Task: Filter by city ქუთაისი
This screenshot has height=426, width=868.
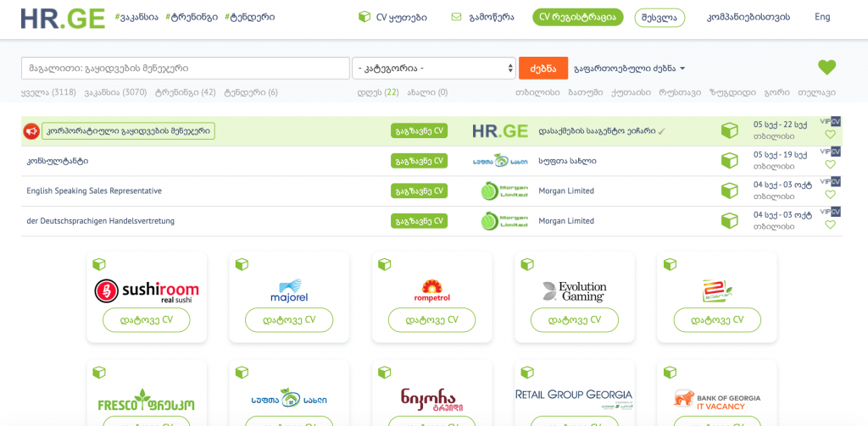Action: tap(631, 92)
